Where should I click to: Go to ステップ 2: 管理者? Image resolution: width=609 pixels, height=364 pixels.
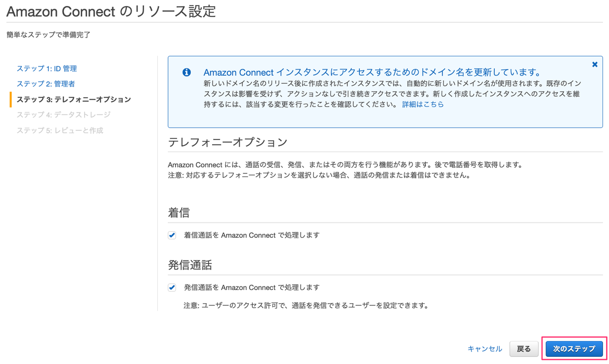pos(46,84)
